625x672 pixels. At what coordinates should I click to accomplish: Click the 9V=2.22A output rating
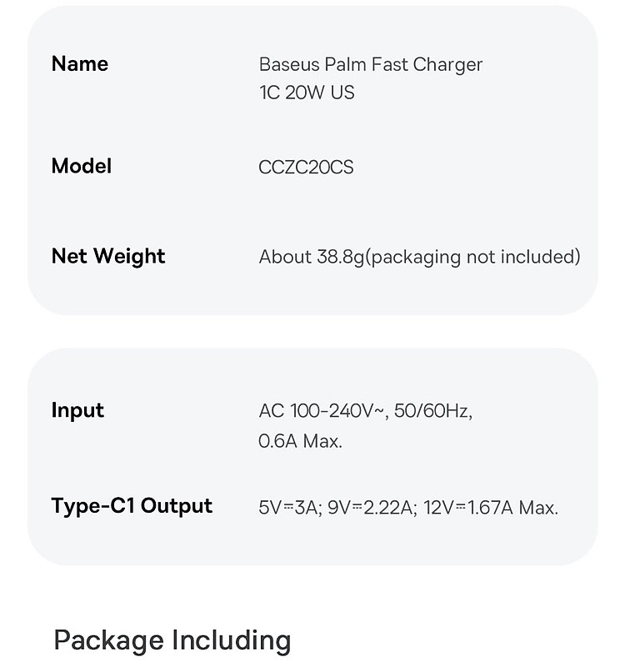point(371,507)
